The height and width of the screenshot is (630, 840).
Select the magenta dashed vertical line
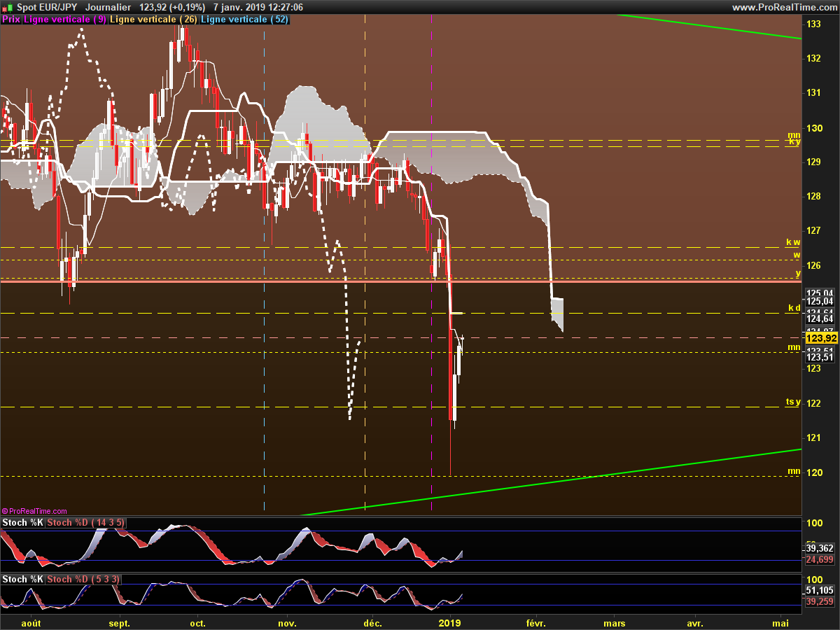point(431,266)
